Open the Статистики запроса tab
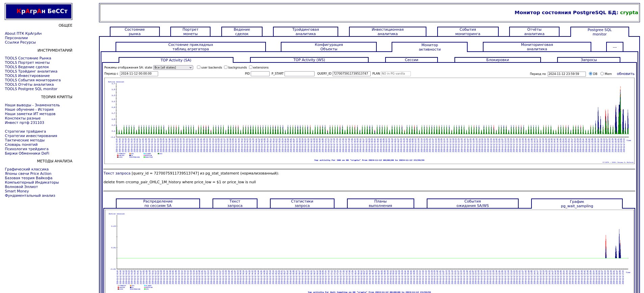 coord(302,204)
